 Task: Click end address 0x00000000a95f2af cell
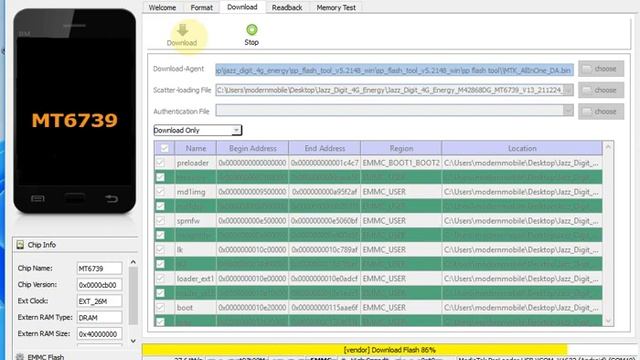324,192
